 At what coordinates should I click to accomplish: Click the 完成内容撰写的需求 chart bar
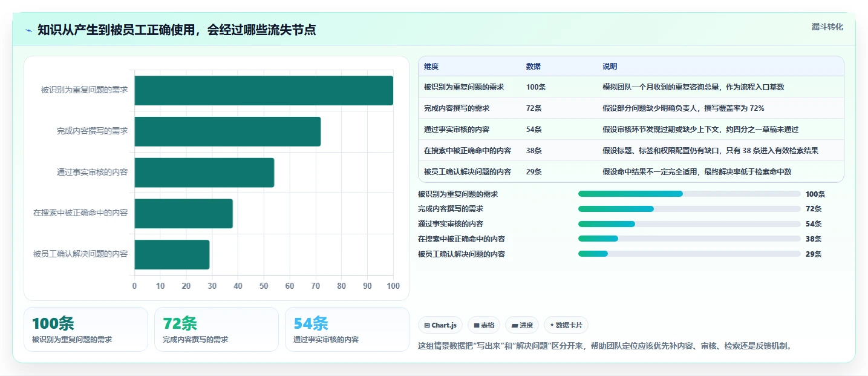point(227,131)
